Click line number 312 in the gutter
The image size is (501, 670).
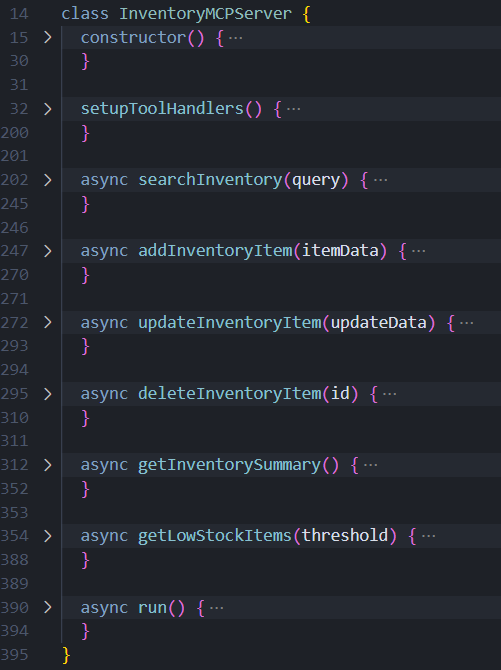click(15, 464)
